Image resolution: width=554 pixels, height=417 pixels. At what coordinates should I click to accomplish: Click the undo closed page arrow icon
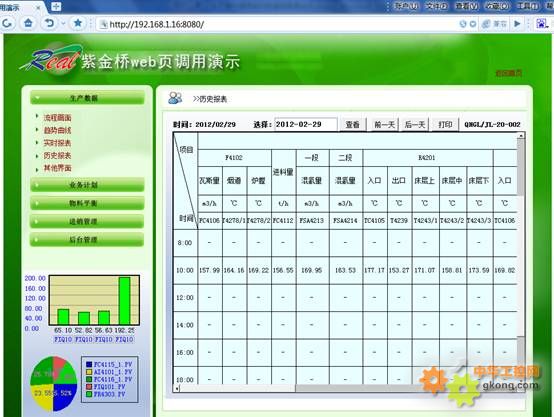[50, 23]
